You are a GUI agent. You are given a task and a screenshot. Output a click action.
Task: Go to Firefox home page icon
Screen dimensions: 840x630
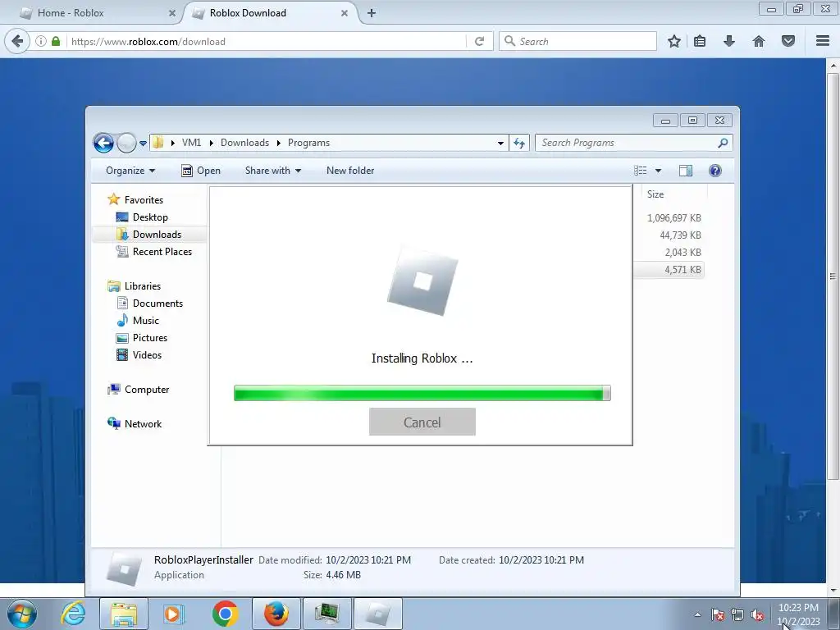pos(759,41)
